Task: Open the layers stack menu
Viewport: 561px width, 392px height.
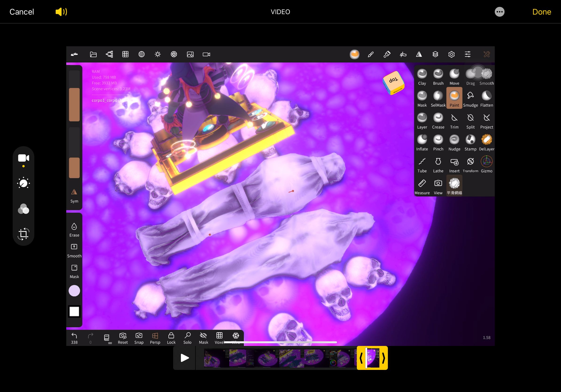Action: [435, 54]
